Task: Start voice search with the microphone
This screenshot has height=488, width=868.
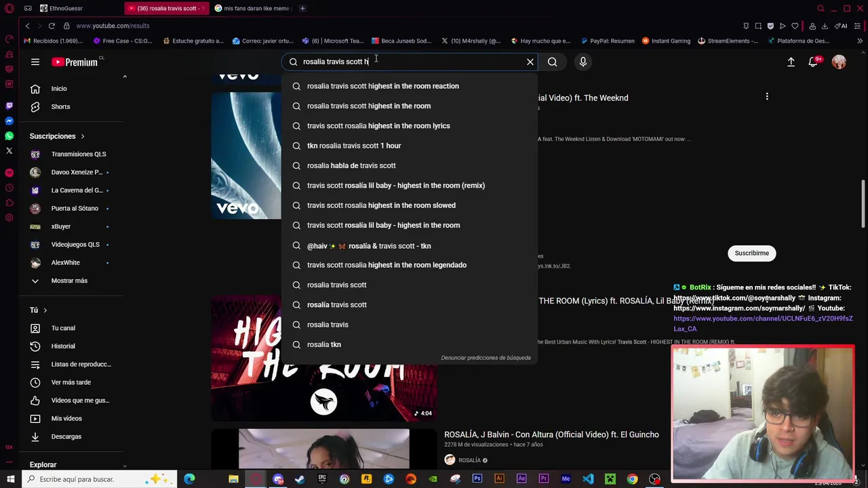Action: (583, 62)
